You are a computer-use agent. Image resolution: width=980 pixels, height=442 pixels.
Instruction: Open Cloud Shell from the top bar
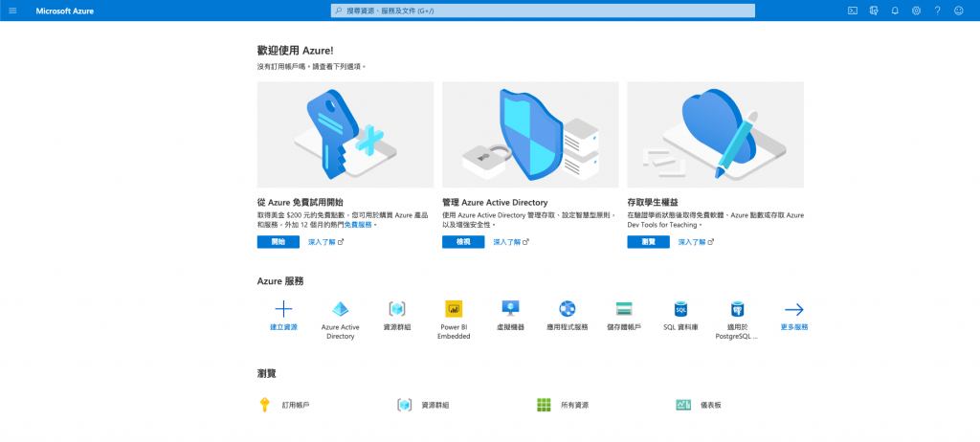pos(852,11)
